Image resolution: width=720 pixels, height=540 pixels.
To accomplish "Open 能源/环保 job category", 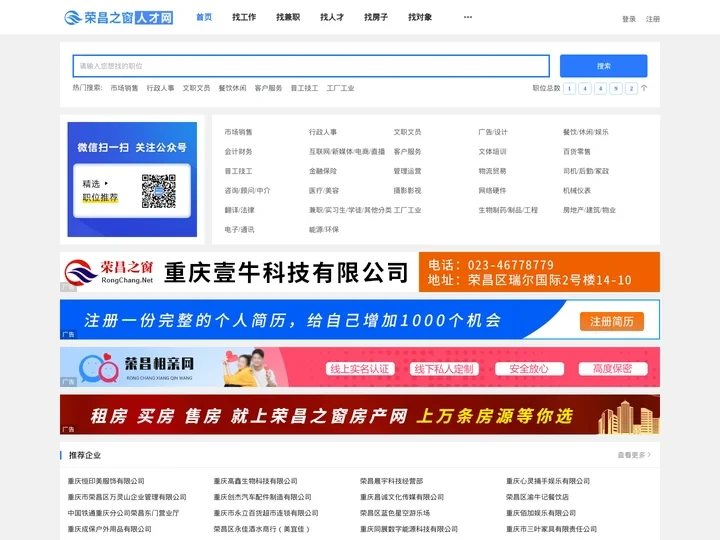I will (x=324, y=230).
